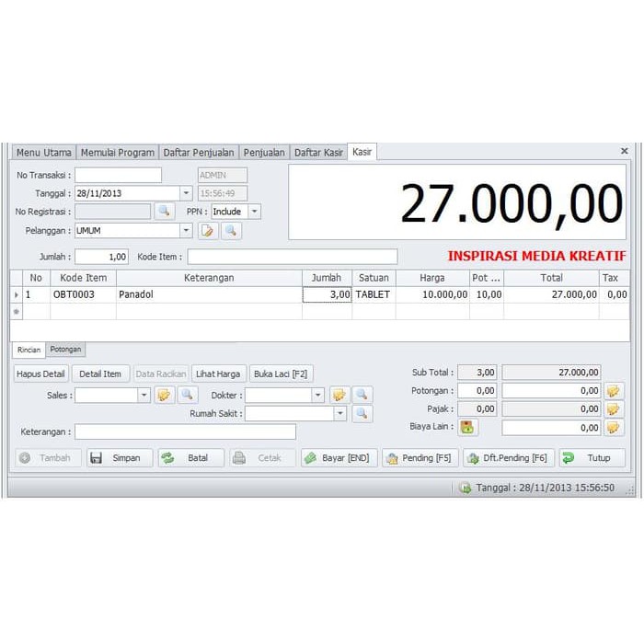Click Biaya Lain amount field

[551, 428]
